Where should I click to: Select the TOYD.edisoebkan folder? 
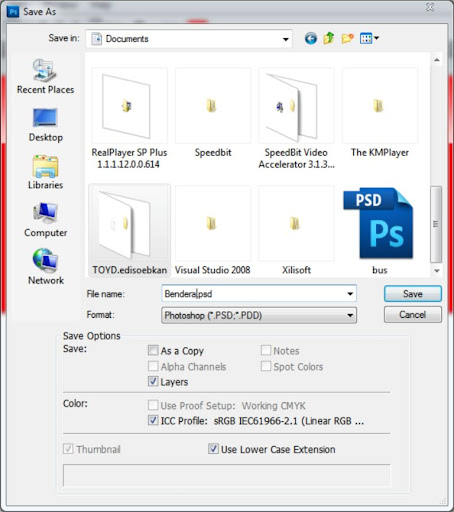[x=129, y=230]
